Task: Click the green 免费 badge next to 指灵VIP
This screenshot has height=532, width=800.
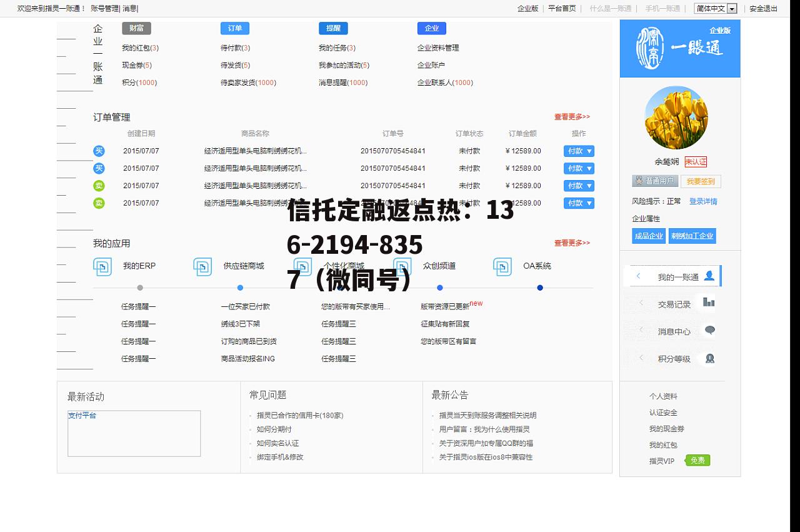Action: (x=697, y=461)
